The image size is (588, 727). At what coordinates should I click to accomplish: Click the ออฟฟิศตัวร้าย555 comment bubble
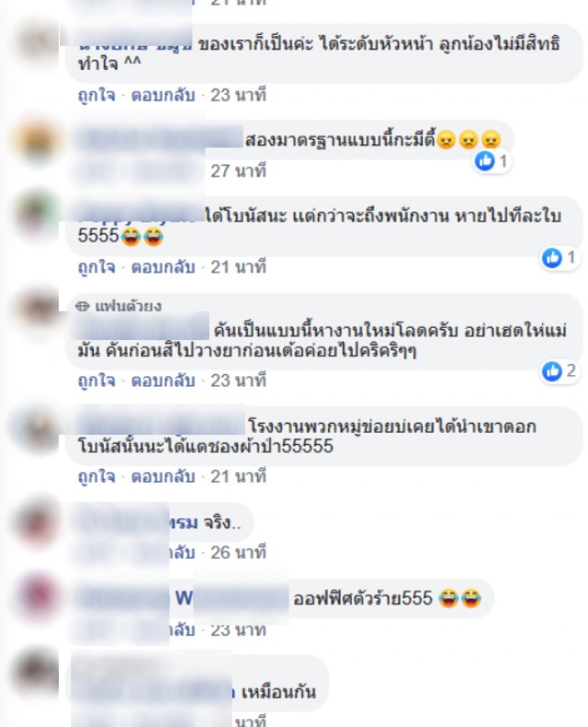(x=281, y=598)
